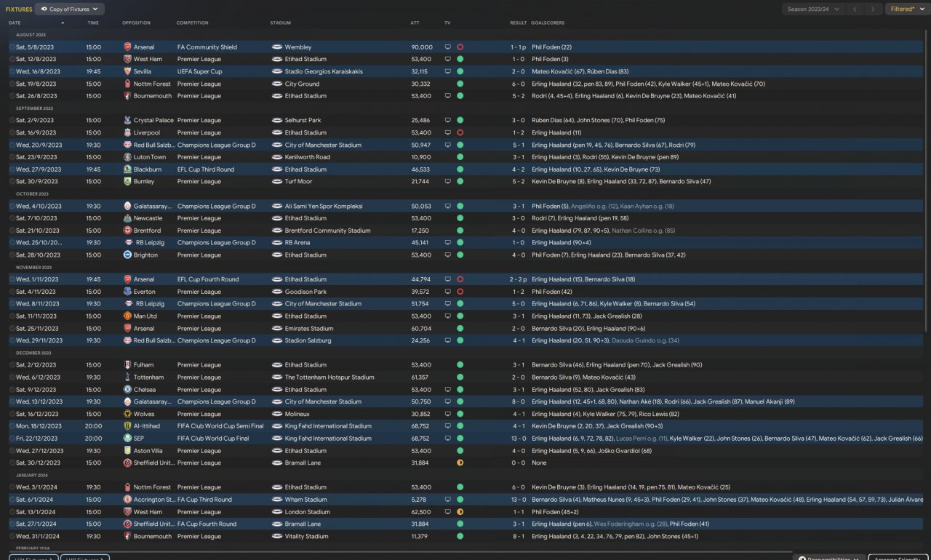Click the Liverpool club badge

pos(127,133)
